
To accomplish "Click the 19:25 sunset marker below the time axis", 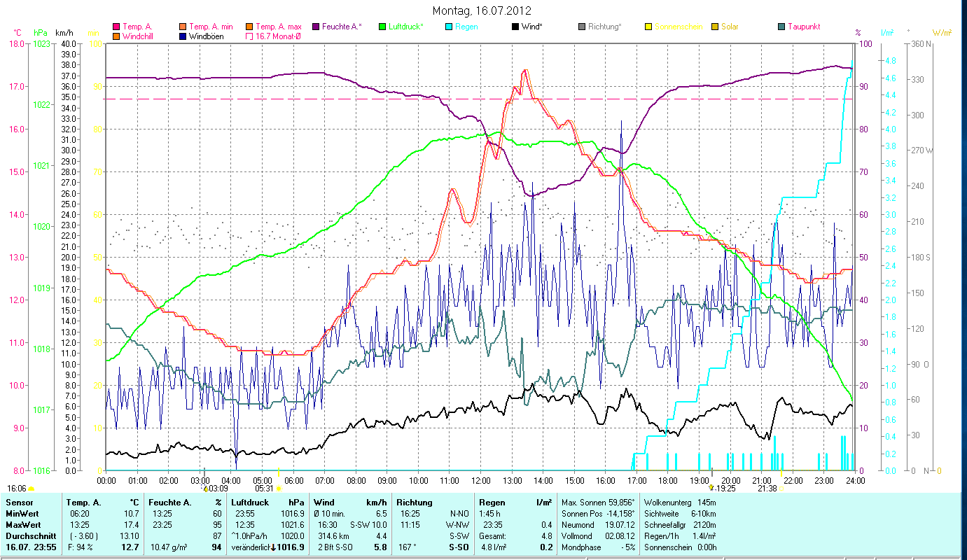I will (712, 487).
